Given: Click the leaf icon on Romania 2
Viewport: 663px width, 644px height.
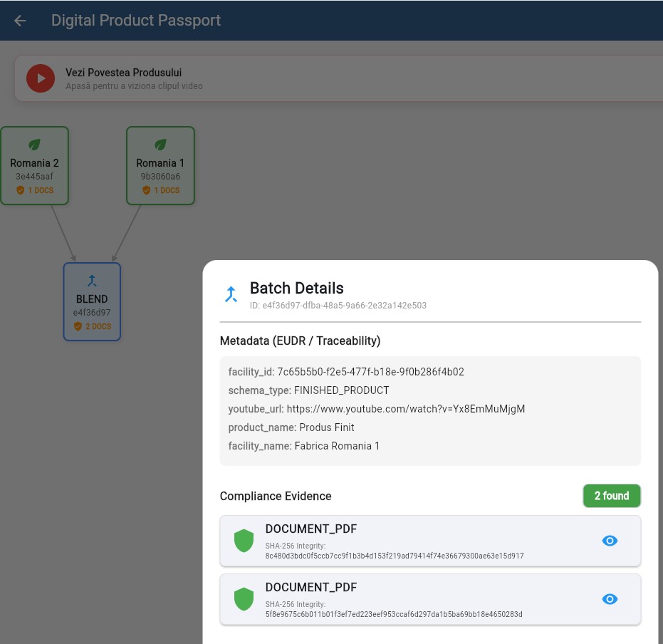Looking at the screenshot, I should (34, 145).
